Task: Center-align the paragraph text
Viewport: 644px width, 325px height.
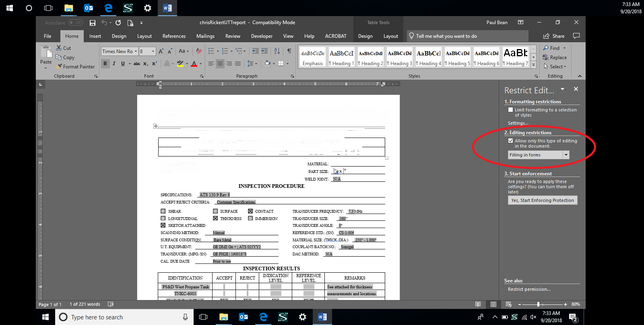Action: tap(220, 64)
